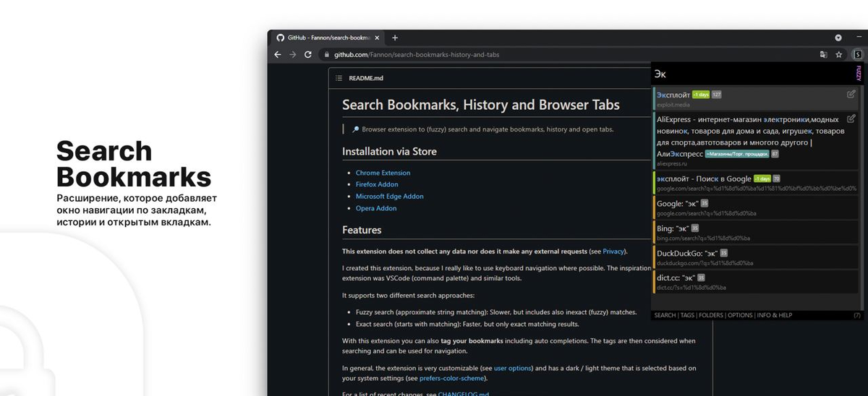This screenshot has width=868, height=396.
Task: Click the browser forward arrow
Action: 293,54
